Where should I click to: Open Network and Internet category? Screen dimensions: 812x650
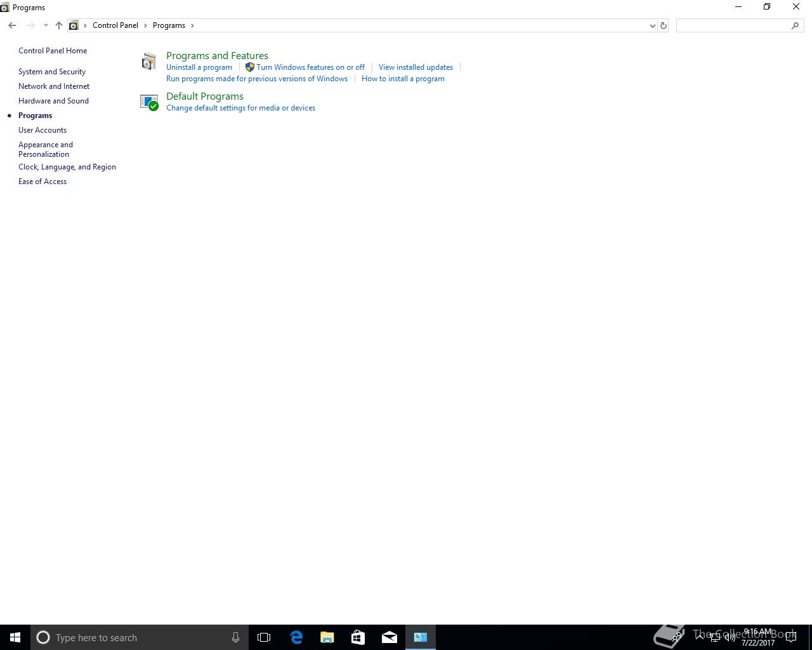54,86
